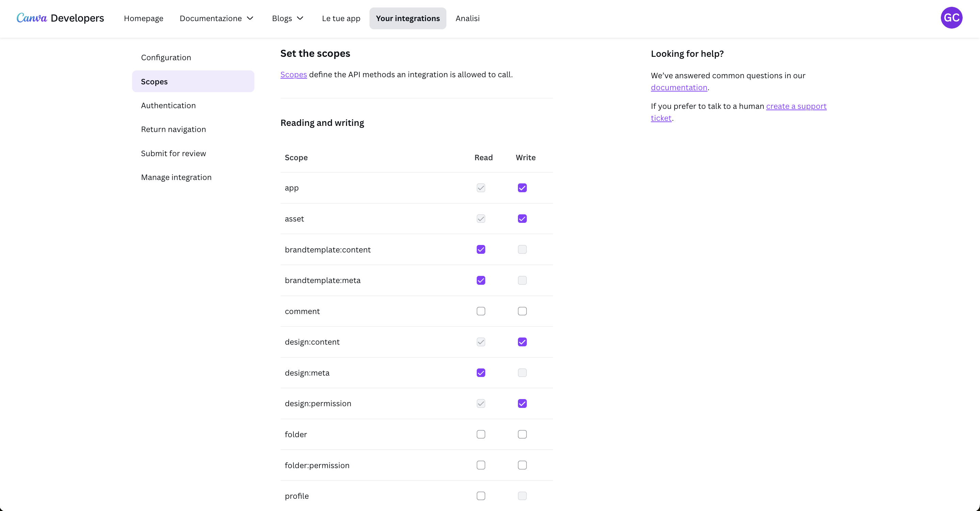The width and height of the screenshot is (980, 511).
Task: Open the Configuration sidebar section
Action: pos(193,57)
